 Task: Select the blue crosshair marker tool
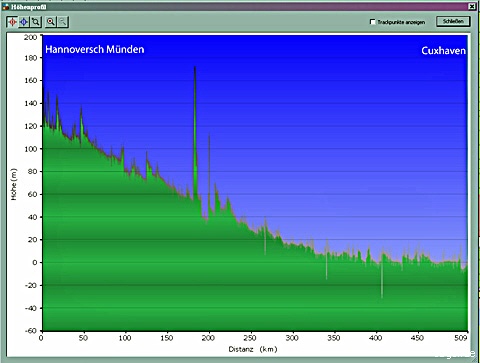(x=24, y=22)
